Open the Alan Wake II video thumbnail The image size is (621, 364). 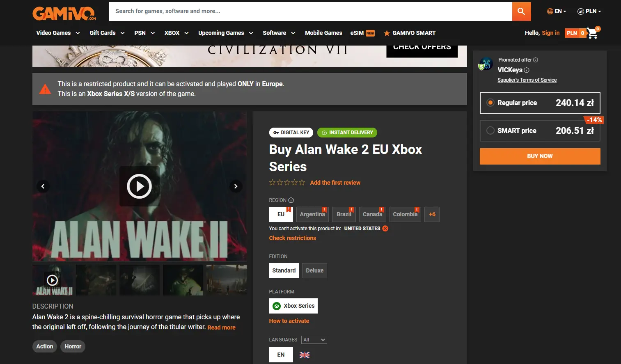click(x=53, y=280)
